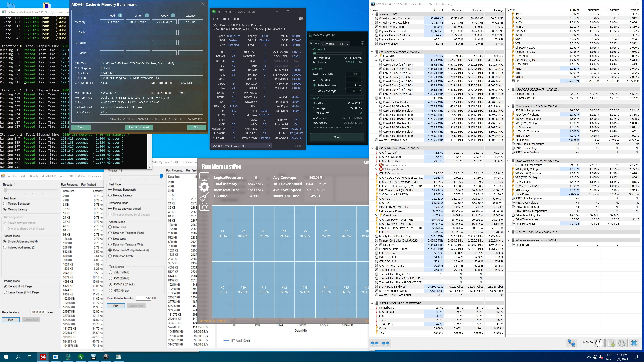Click the Threads: 1 slider handle

coord(5,190)
